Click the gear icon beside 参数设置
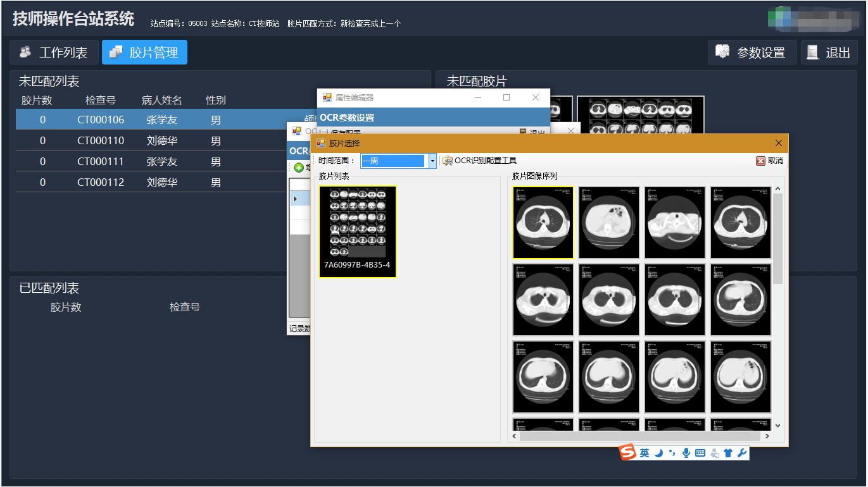The width and height of the screenshot is (868, 487). pos(722,52)
